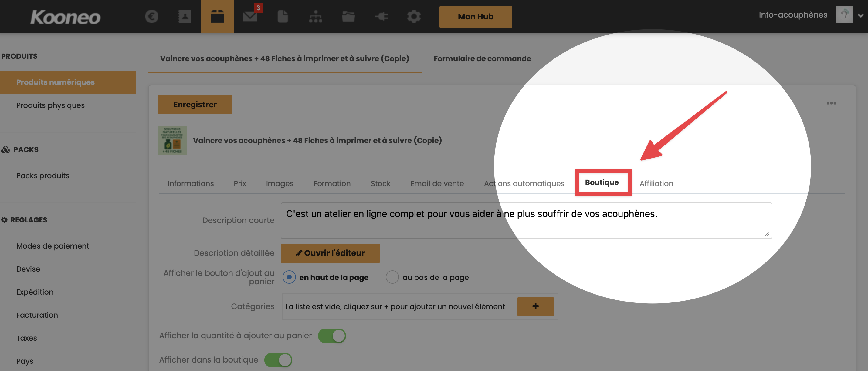868x371 pixels.
Task: Open the euro sales icon
Action: [152, 16]
